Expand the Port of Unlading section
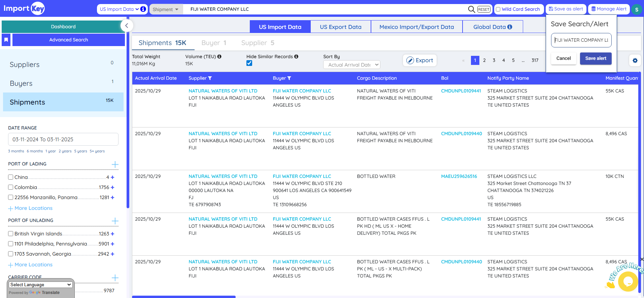 click(x=115, y=221)
